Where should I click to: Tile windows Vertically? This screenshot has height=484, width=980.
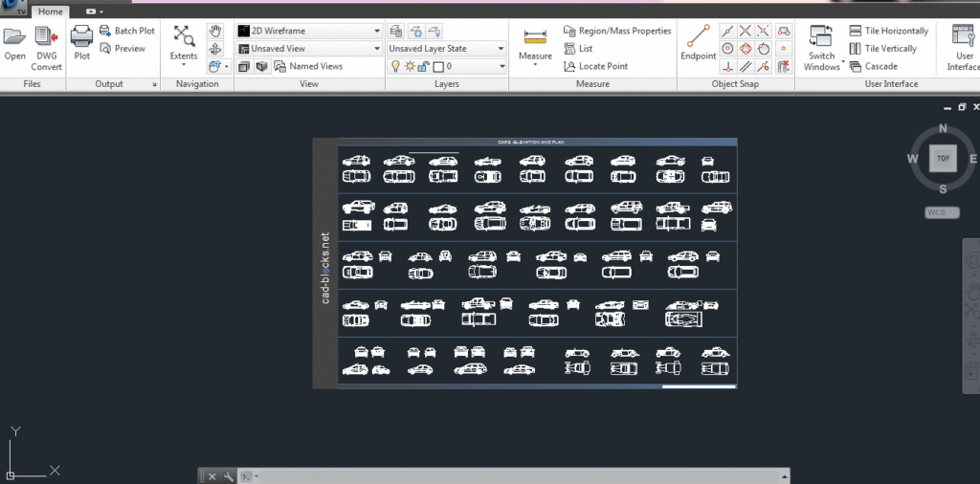pyautogui.click(x=882, y=49)
